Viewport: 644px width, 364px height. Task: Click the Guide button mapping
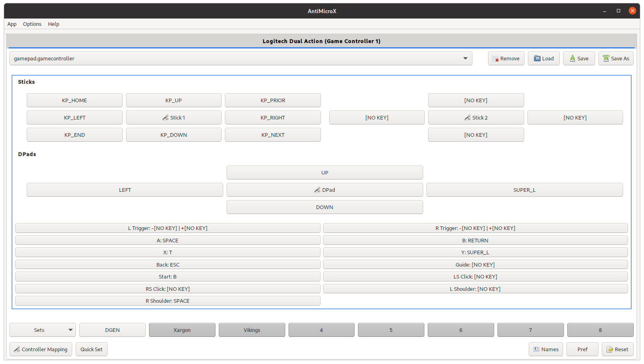coord(475,265)
